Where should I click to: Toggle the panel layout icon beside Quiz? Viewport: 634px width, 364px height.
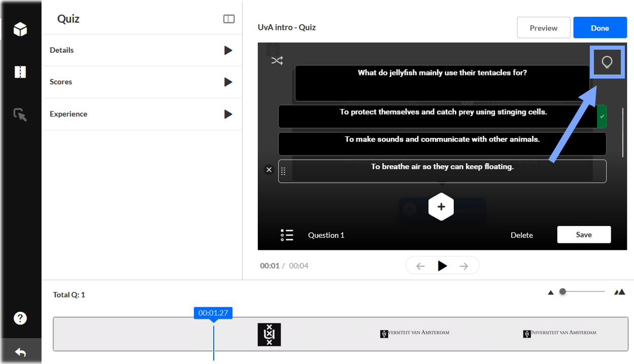pyautogui.click(x=229, y=19)
